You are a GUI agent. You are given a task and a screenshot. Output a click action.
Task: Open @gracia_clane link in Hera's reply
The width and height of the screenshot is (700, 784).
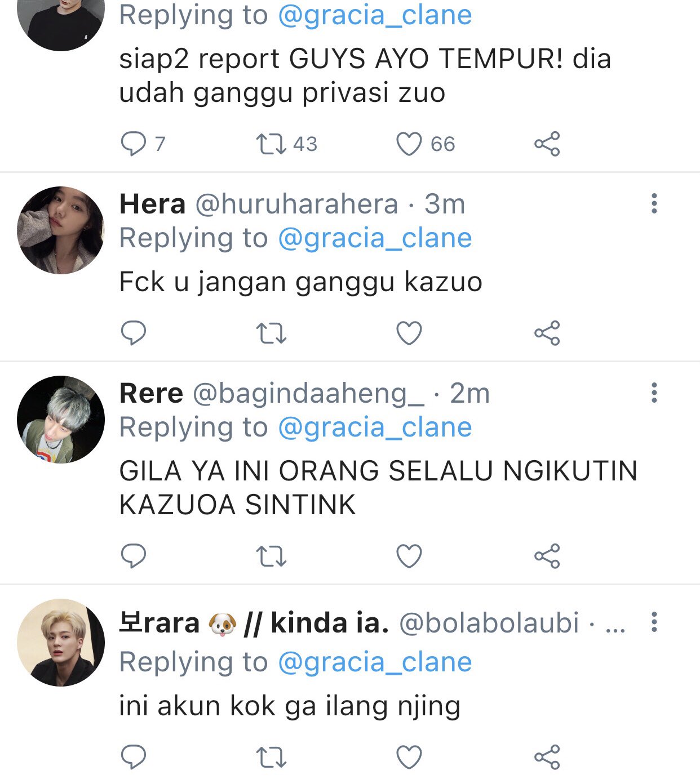pyautogui.click(x=375, y=238)
